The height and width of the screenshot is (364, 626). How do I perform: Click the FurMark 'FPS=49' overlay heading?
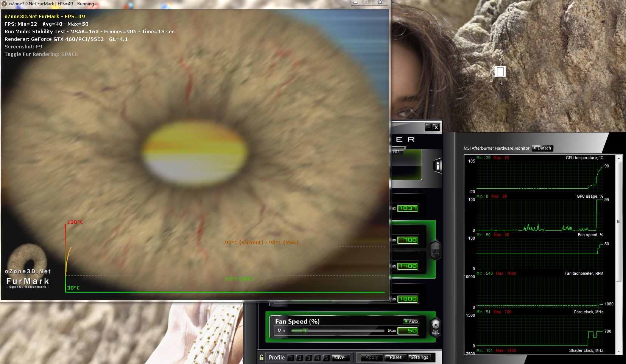(x=45, y=16)
